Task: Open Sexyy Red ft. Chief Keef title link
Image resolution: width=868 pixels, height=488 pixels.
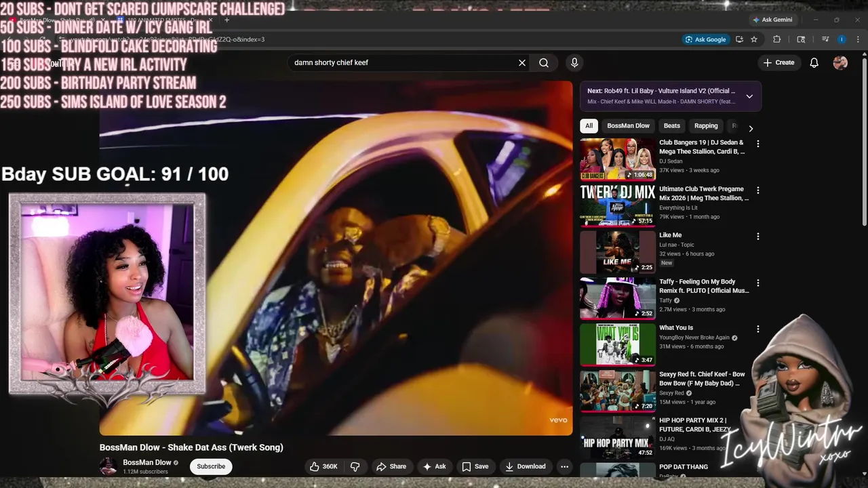Action: point(702,378)
